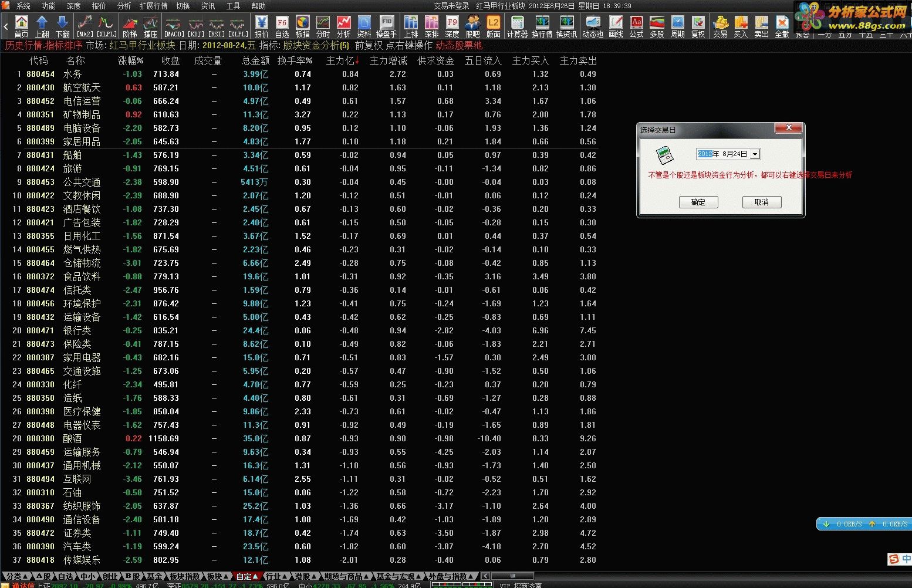Open the 系统 menu
Screen dimensions: 912x588
click(x=23, y=6)
